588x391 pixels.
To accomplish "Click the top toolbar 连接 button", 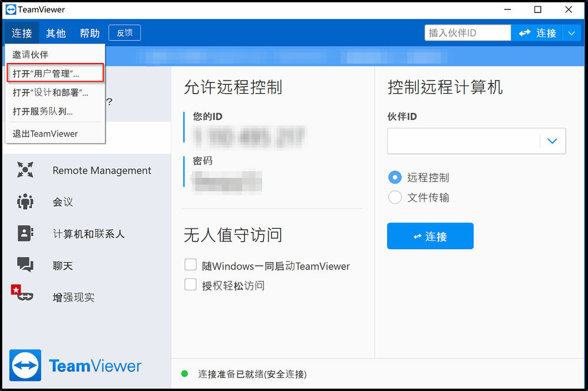I will (x=537, y=33).
